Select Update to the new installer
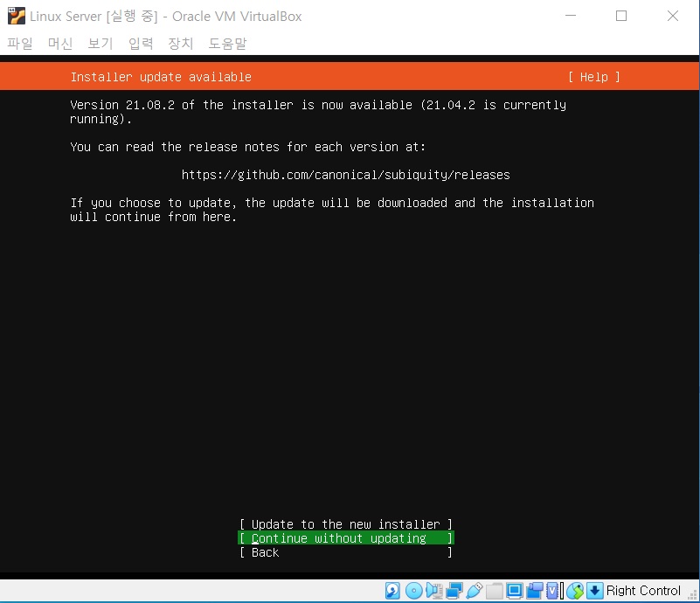This screenshot has height=603, width=700. pyautogui.click(x=346, y=524)
